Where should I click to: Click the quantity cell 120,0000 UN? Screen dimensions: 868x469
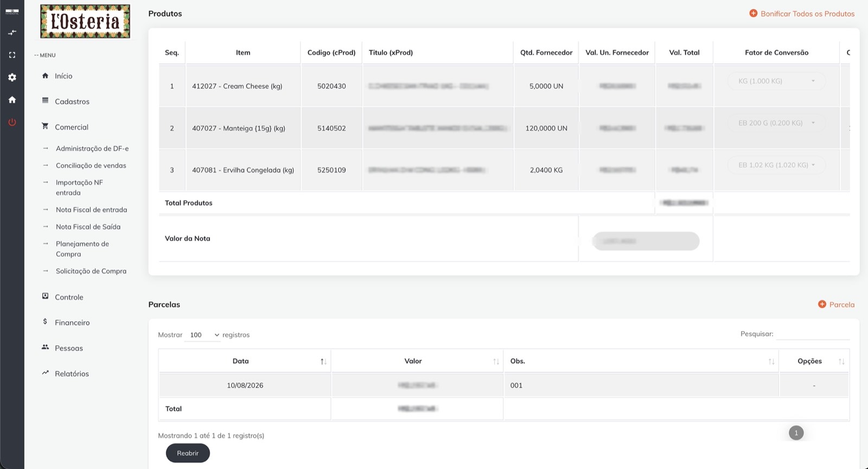click(x=546, y=129)
